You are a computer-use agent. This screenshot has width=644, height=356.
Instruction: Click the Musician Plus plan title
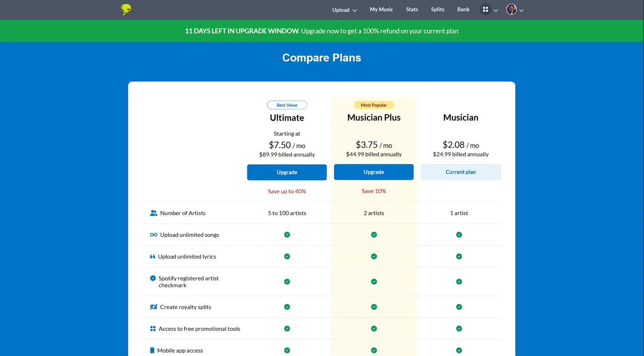(x=374, y=117)
